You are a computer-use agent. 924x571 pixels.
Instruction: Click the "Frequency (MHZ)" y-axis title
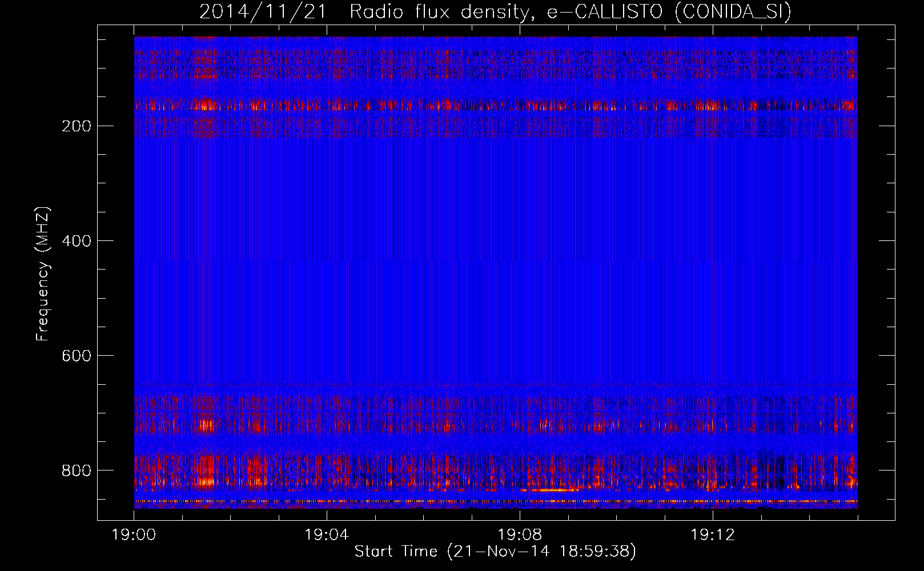pyautogui.click(x=43, y=274)
